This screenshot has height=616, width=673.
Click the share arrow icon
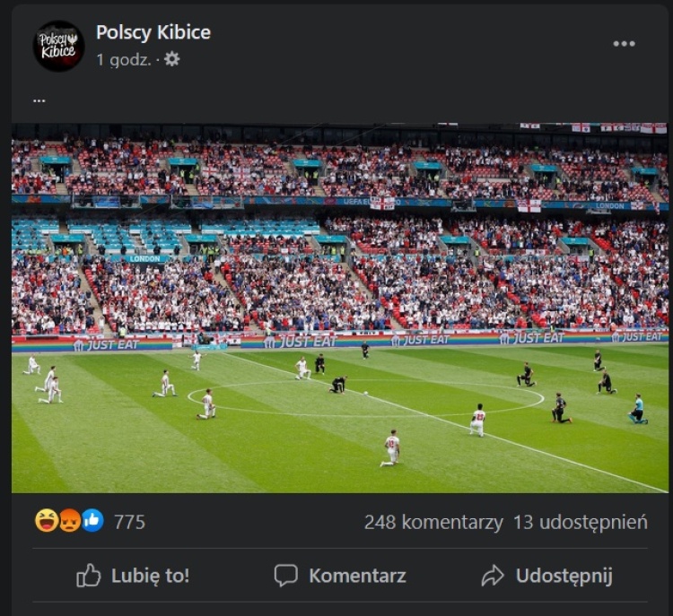493,576
